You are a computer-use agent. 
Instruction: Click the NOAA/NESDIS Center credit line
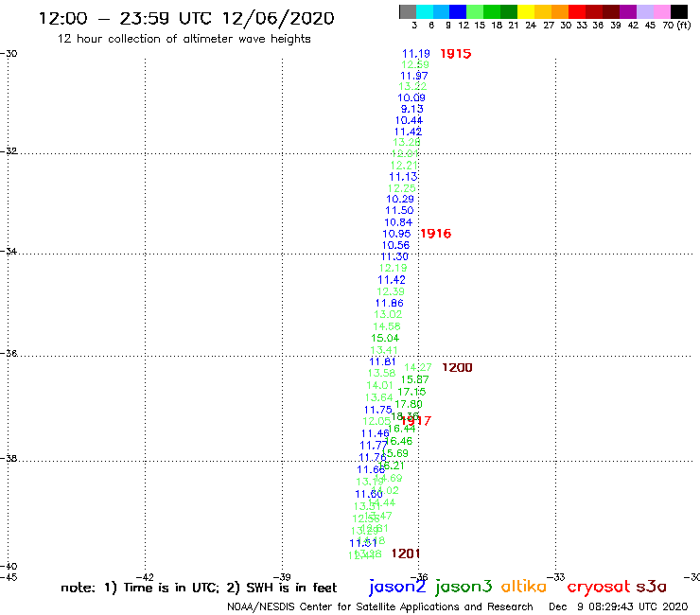[x=380, y=607]
